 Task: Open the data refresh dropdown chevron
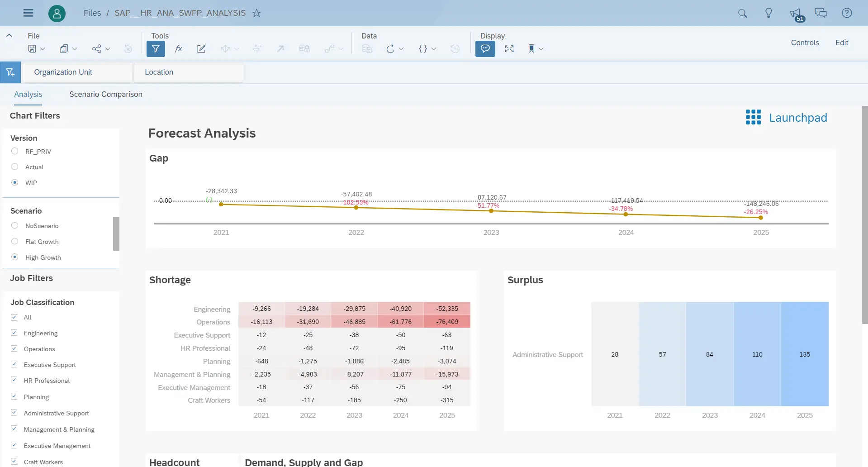click(401, 48)
